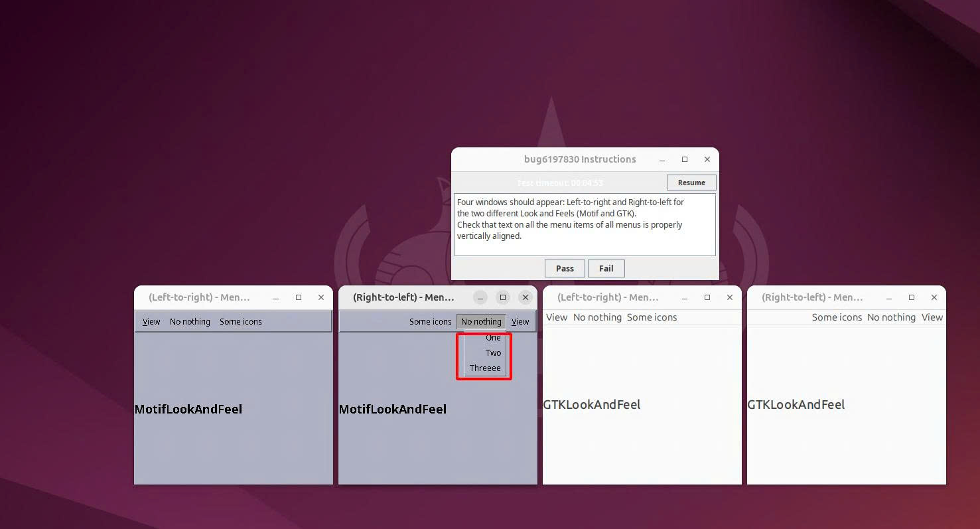Open View menu in Motif Left-to-right window
The height and width of the screenshot is (529, 980).
click(x=151, y=322)
